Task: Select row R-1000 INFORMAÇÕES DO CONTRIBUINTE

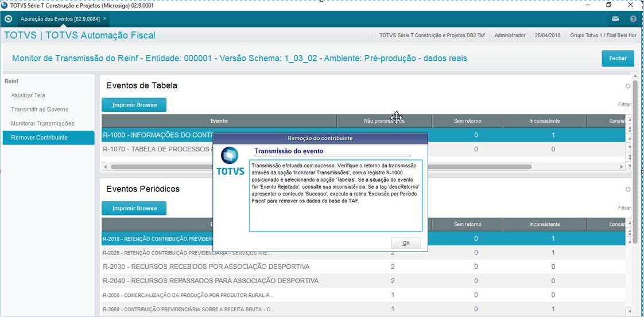Action: click(x=363, y=135)
